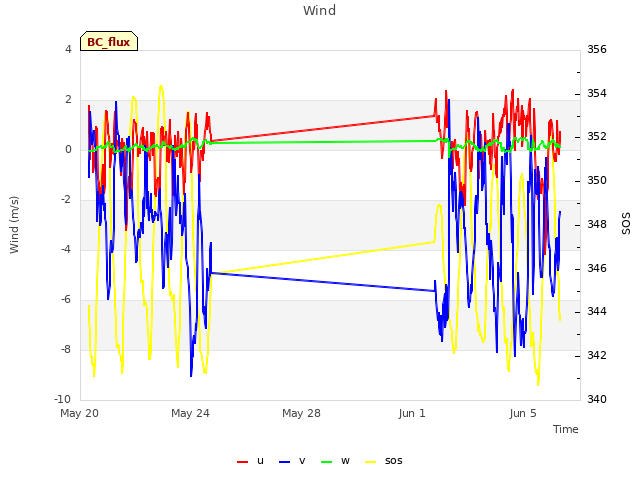Toggle the v series in legend

pos(292,461)
